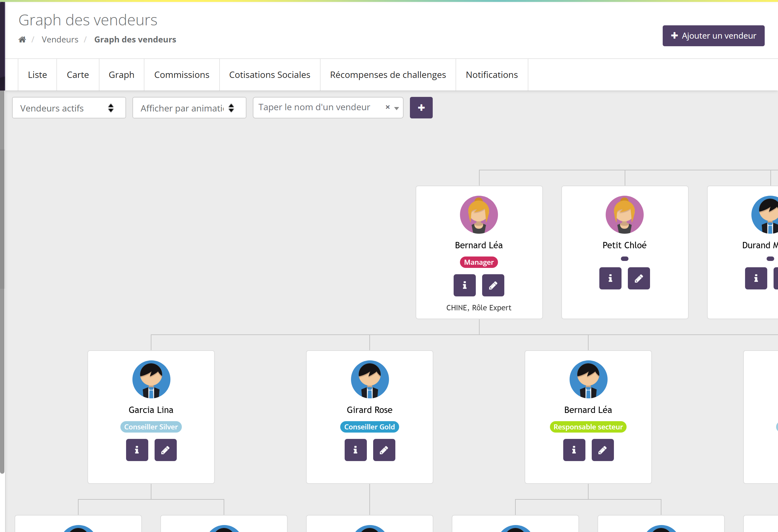Open info for Durand vendor card

756,278
